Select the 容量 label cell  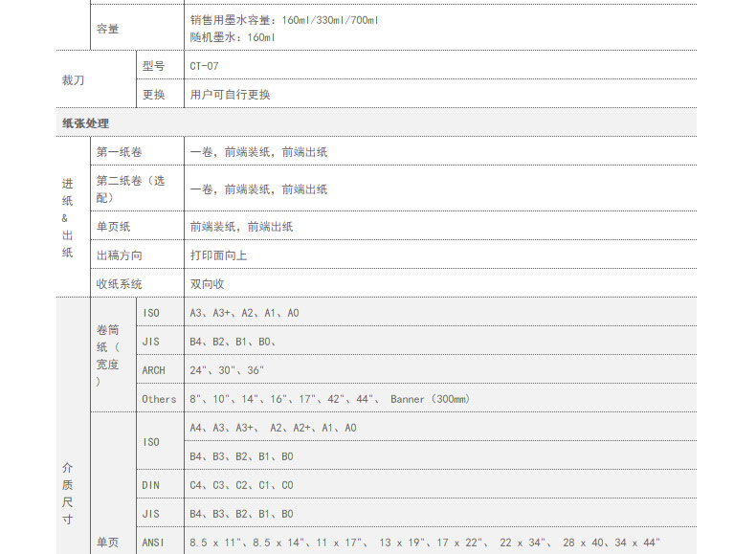pyautogui.click(x=107, y=29)
